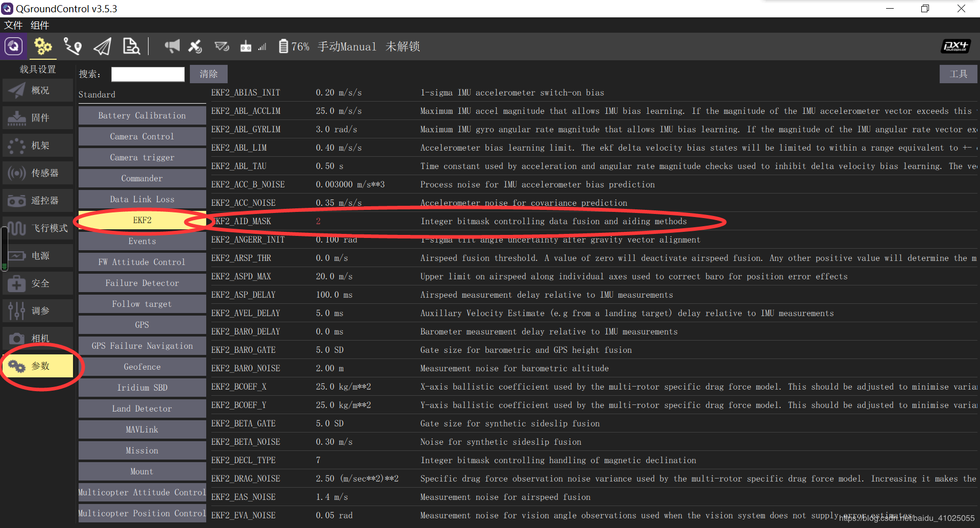Open the 传感器 sensors page
The image size is (980, 528).
click(38, 173)
